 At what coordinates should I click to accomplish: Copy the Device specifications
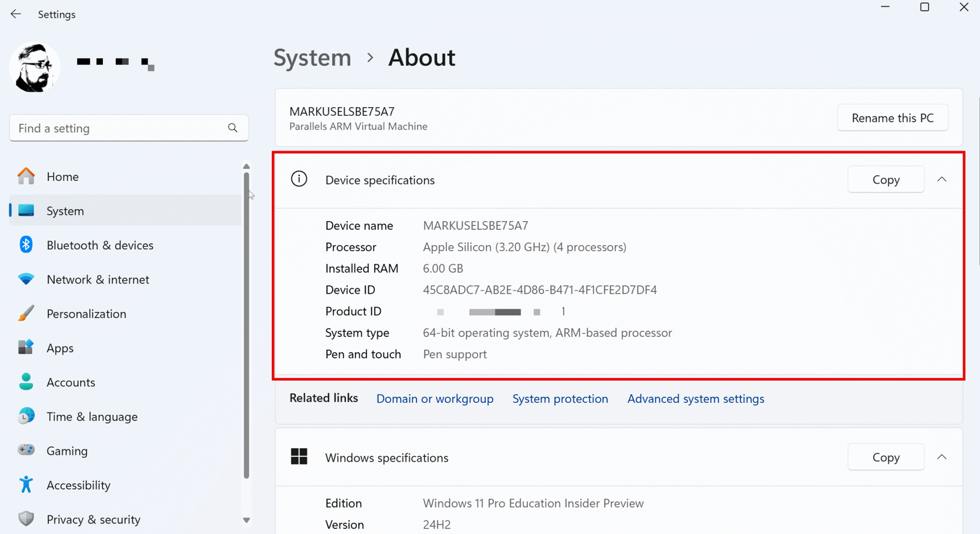click(x=886, y=179)
